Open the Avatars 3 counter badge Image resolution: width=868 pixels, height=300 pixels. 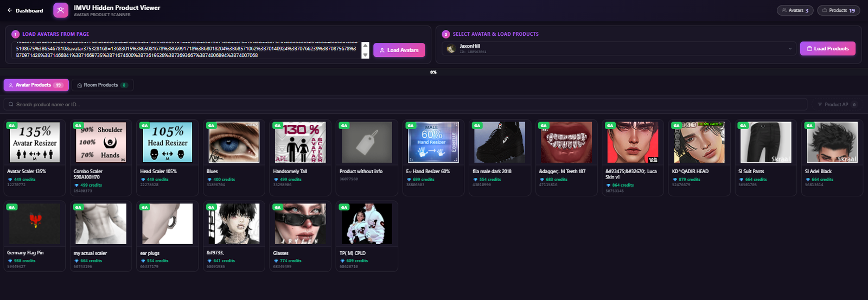795,10
